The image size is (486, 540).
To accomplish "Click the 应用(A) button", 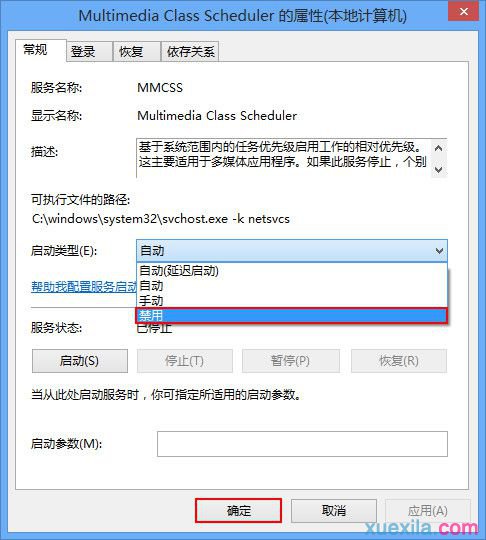I will point(427,510).
